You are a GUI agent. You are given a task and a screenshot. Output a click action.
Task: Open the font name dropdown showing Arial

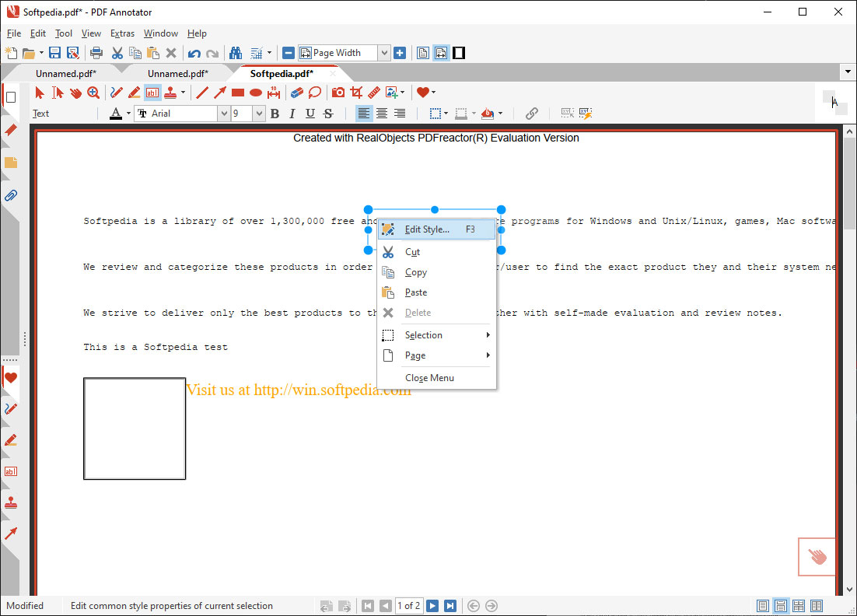[x=224, y=114]
